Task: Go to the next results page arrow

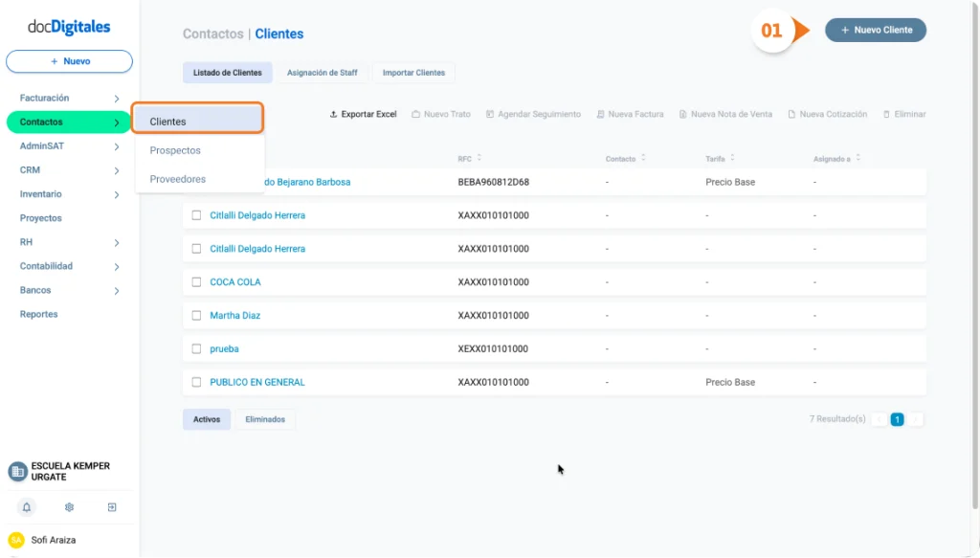Action: tap(916, 419)
